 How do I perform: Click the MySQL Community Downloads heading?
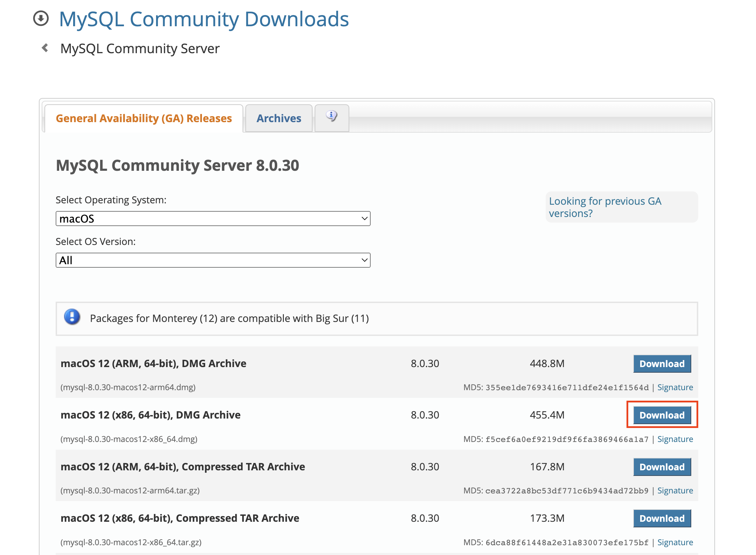click(204, 19)
